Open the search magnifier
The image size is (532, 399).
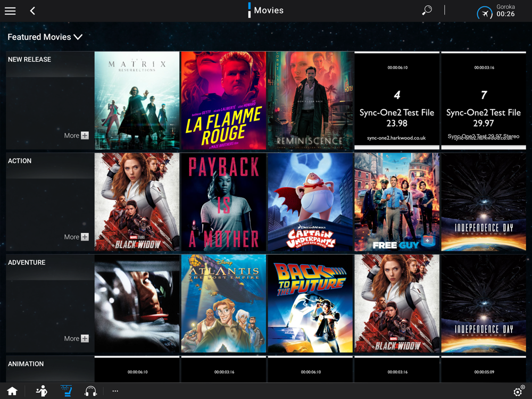427,10
